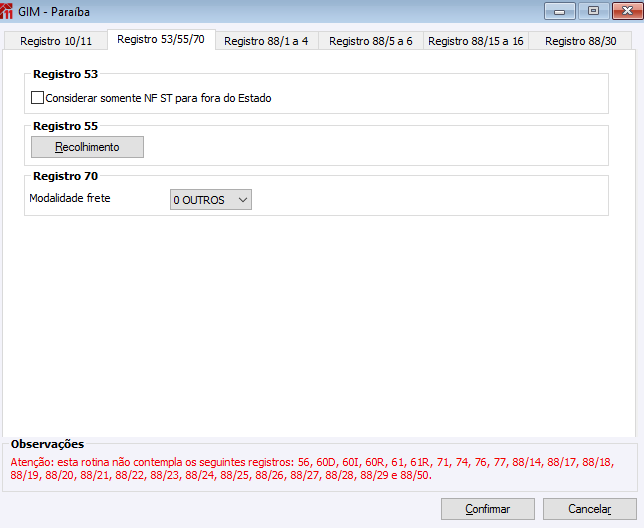Expand the Modalidade frete dropdown

coord(211,200)
